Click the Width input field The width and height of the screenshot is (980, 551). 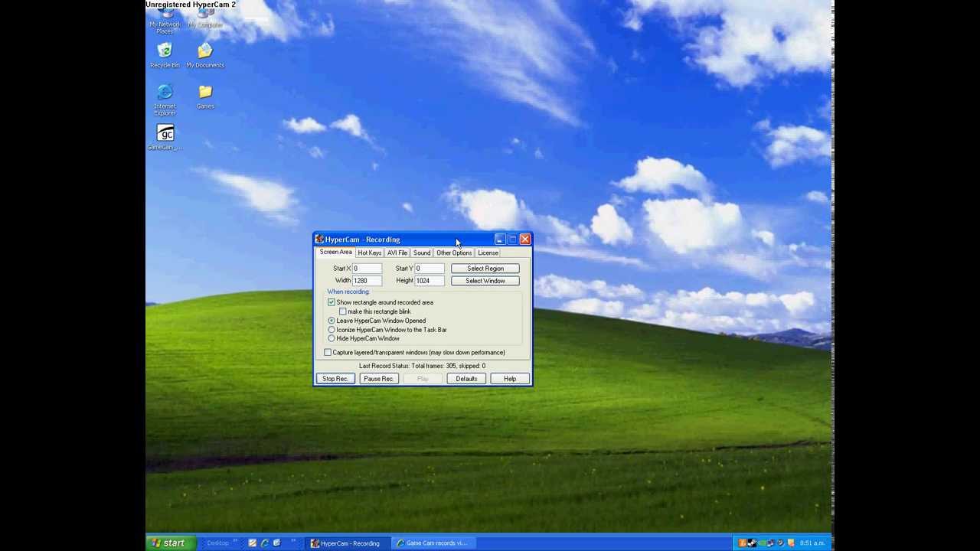click(367, 281)
